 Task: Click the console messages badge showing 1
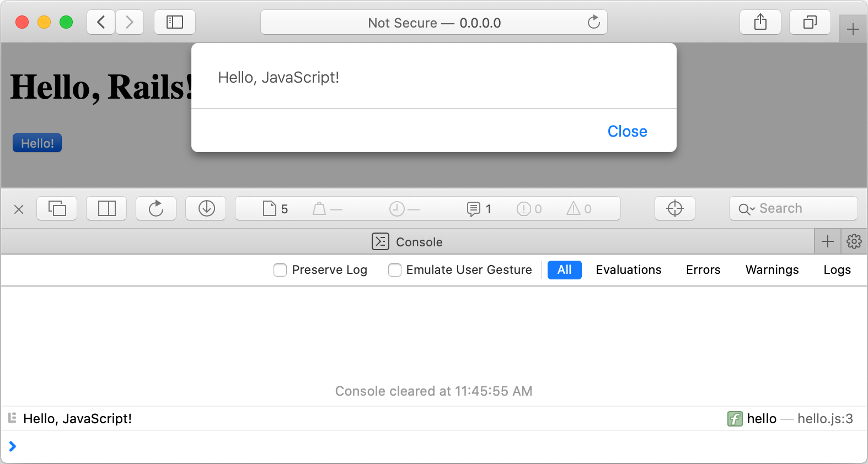pos(479,208)
